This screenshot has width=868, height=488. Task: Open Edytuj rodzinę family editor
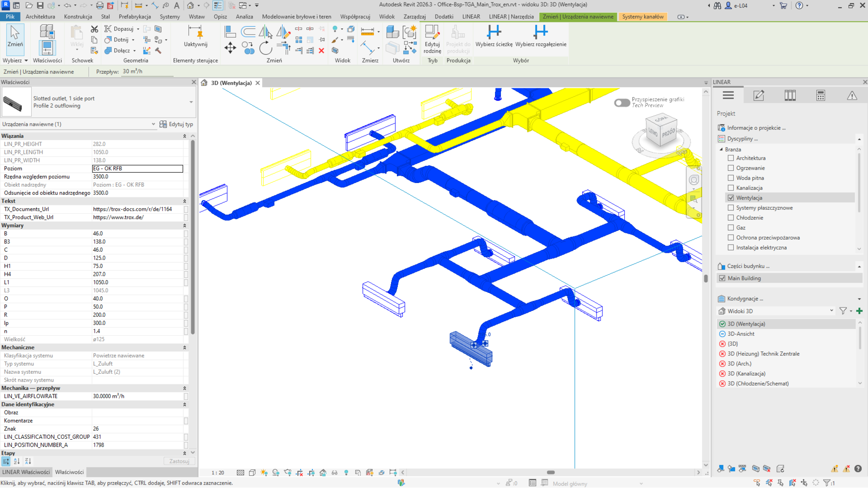pos(432,39)
